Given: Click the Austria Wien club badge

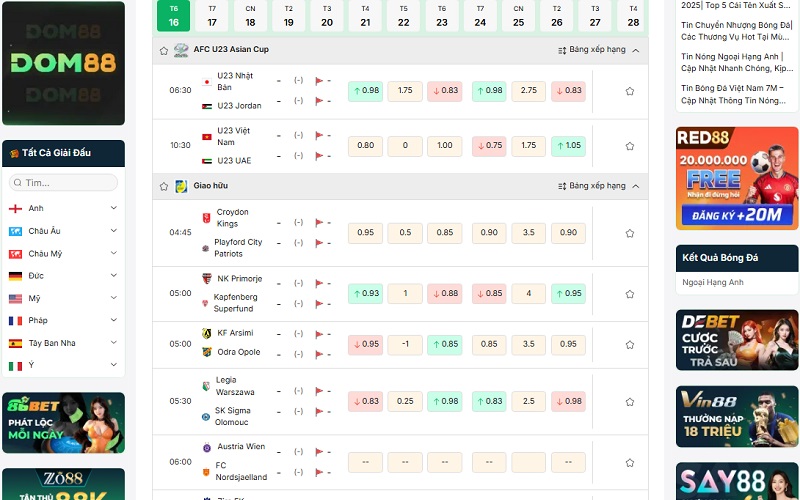Looking at the screenshot, I should [207, 447].
